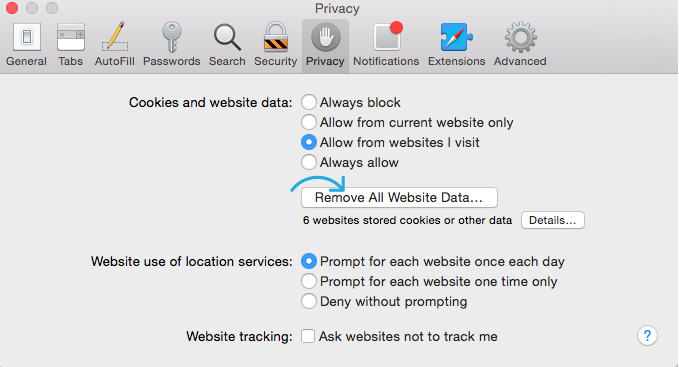679x367 pixels.
Task: Open Search magnifier preferences
Action: click(x=227, y=45)
